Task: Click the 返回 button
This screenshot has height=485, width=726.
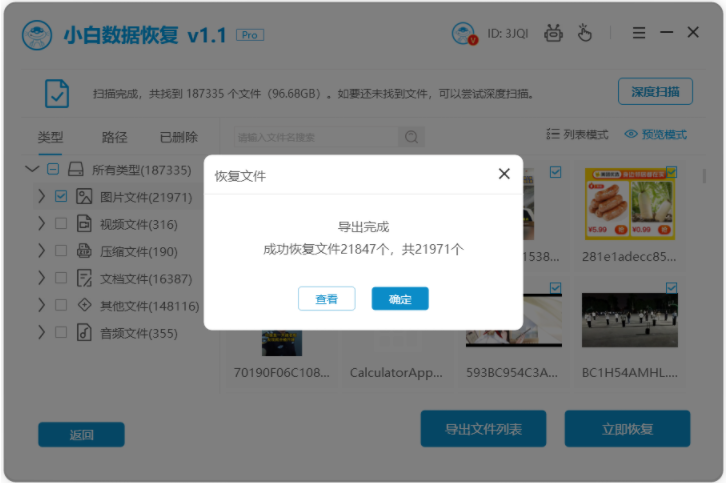Action: [x=81, y=435]
